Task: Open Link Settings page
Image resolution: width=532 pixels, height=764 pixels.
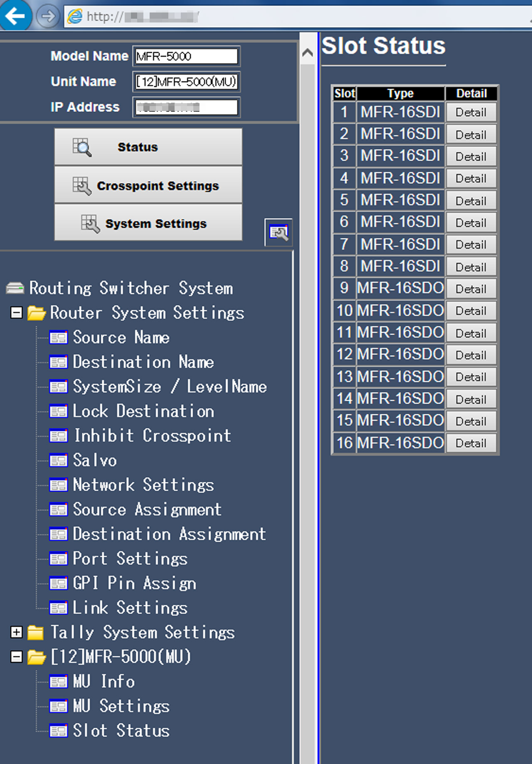Action: tap(130, 608)
